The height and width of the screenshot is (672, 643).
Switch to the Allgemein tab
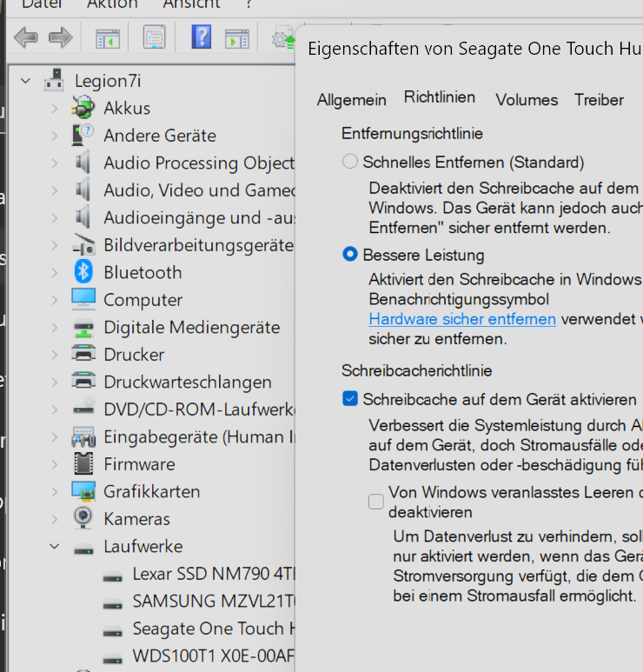coord(351,100)
